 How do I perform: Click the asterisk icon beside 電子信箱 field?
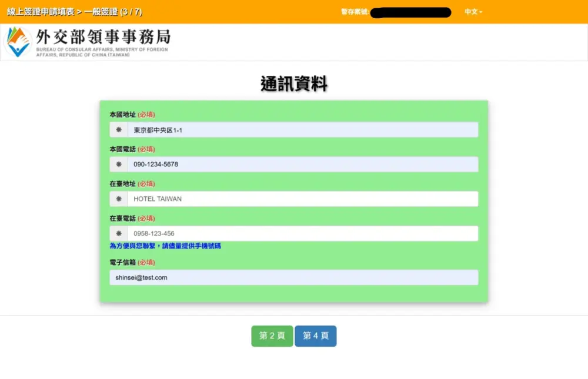(x=119, y=277)
